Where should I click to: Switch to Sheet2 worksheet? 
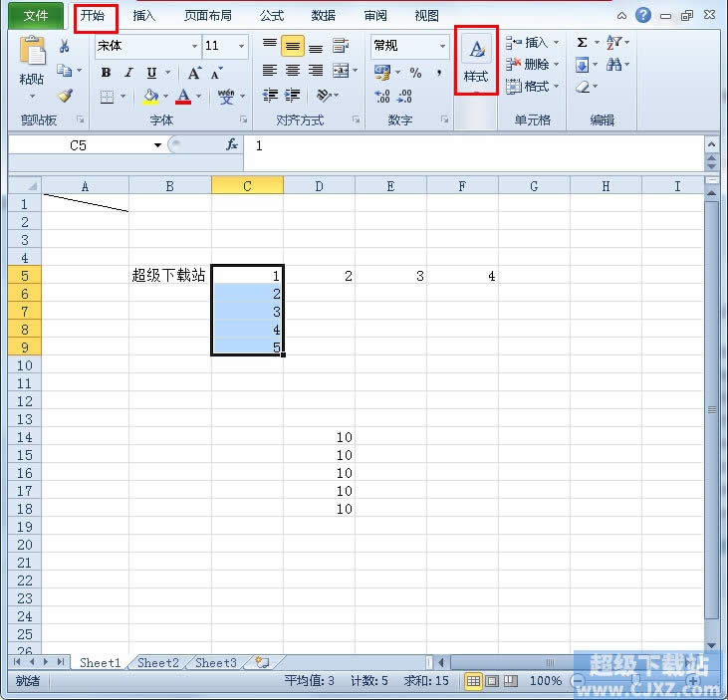[x=158, y=663]
